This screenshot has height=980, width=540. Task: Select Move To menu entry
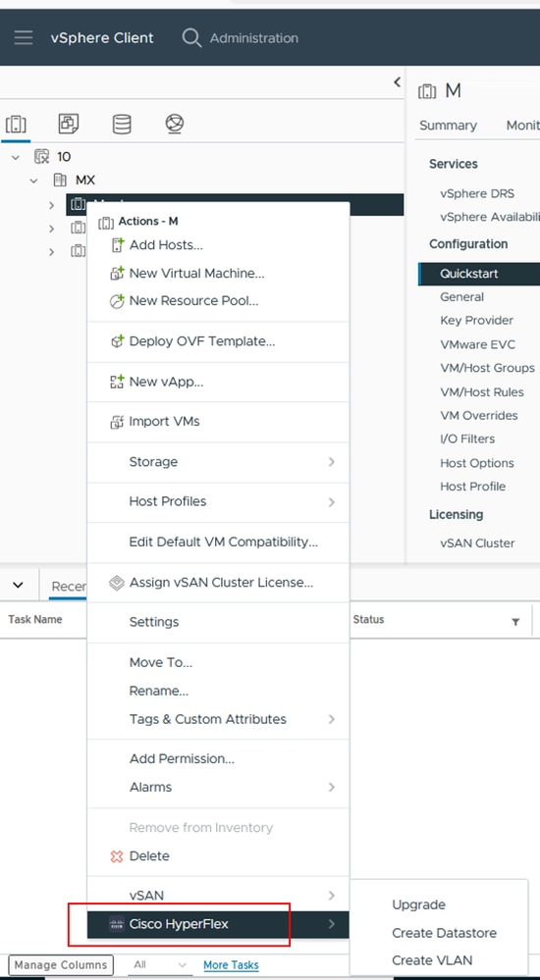coord(161,662)
